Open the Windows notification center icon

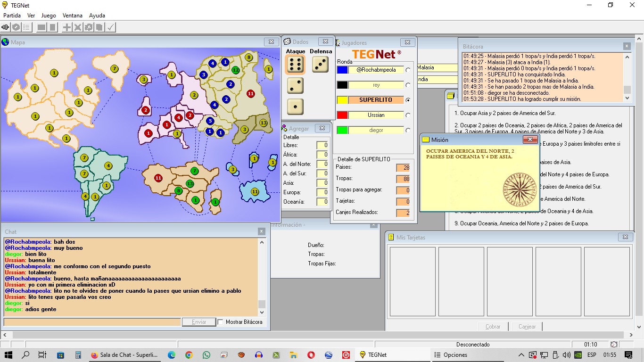(x=628, y=355)
